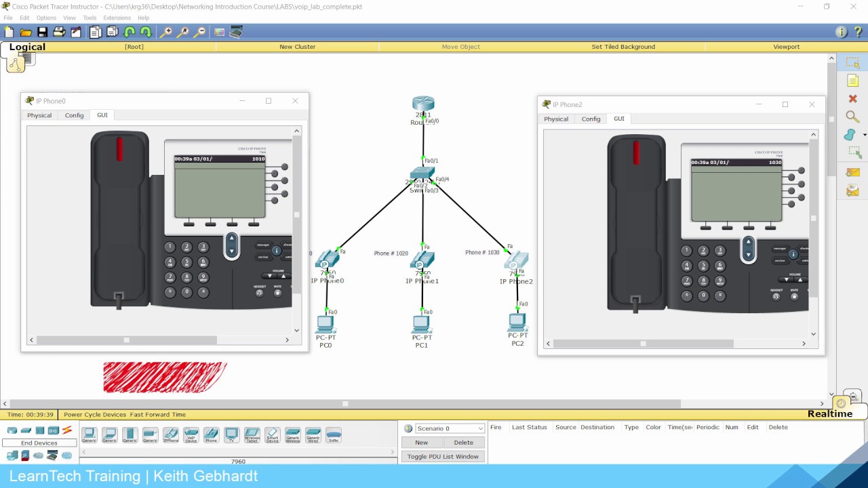Select the IPPhone device in device list
The image size is (868, 488).
171,434
